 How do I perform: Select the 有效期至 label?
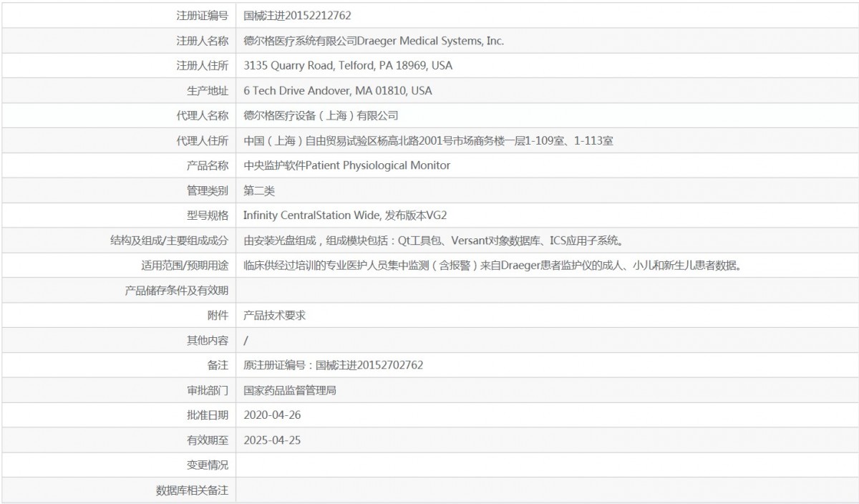[208, 440]
